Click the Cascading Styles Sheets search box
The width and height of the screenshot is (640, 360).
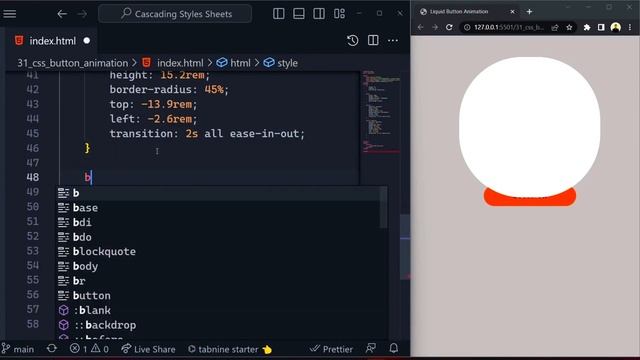pyautogui.click(x=175, y=14)
